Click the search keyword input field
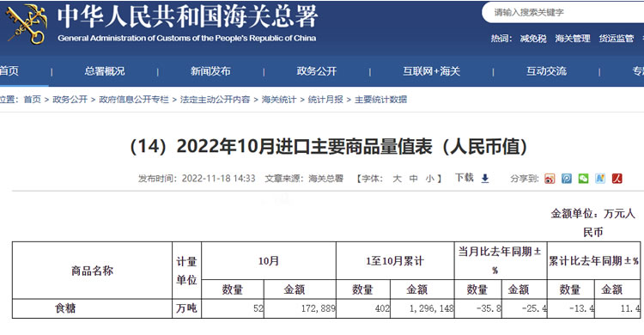The image size is (644, 335). point(563,13)
